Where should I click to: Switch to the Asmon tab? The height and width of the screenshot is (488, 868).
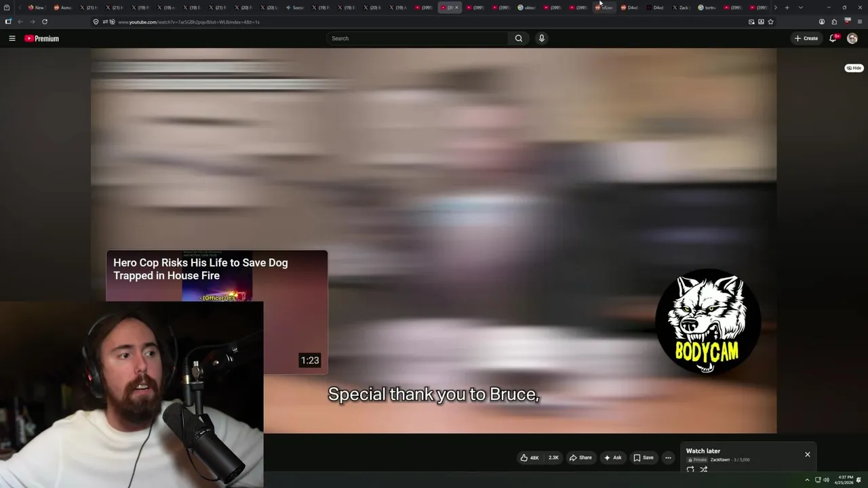coord(62,7)
